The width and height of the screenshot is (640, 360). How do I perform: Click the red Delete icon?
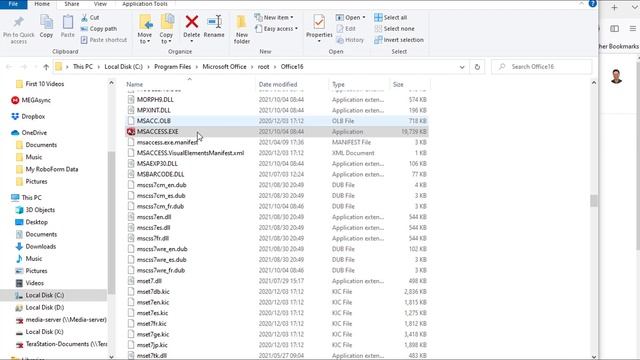[191, 22]
